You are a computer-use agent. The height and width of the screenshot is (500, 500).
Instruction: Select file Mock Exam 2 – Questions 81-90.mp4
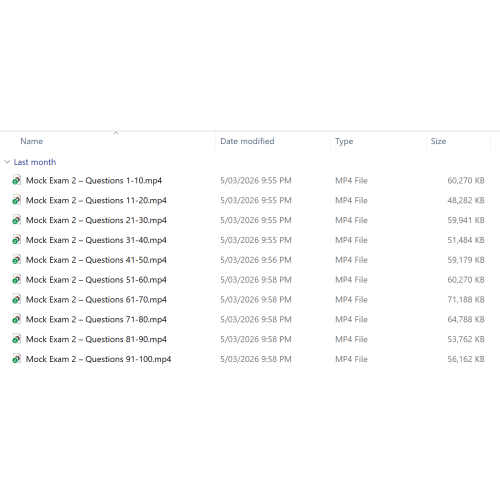tap(96, 339)
